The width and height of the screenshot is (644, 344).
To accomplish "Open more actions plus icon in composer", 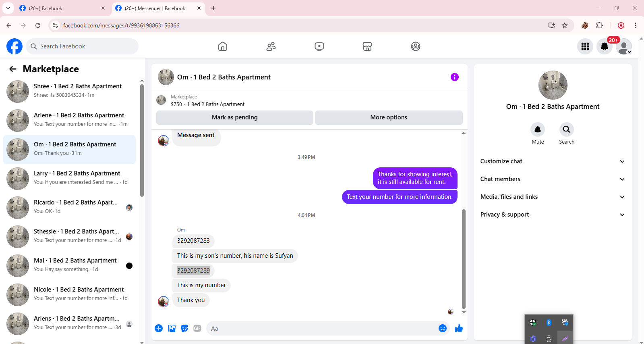I will [159, 328].
